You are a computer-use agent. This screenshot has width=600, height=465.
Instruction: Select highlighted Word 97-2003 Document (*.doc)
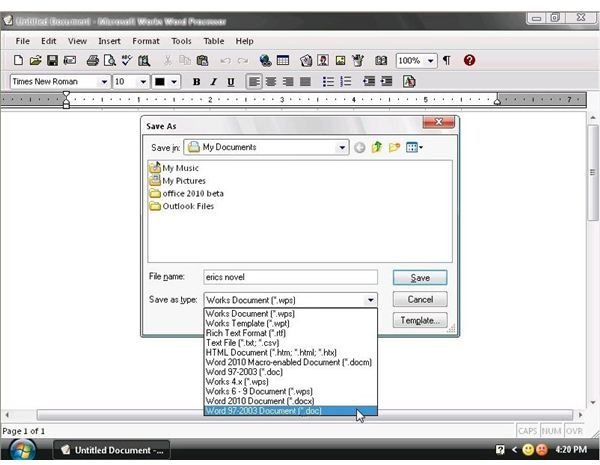point(291,411)
